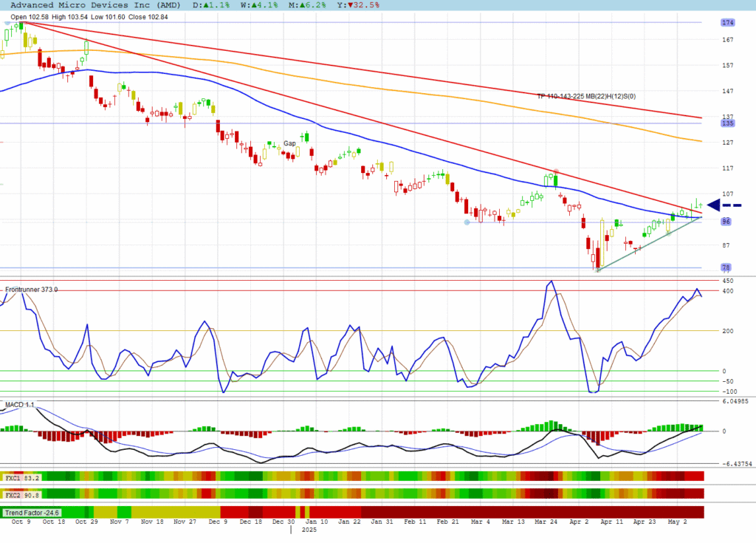Click the Oct 9 date label
This screenshot has height=543, width=756.
click(21, 522)
